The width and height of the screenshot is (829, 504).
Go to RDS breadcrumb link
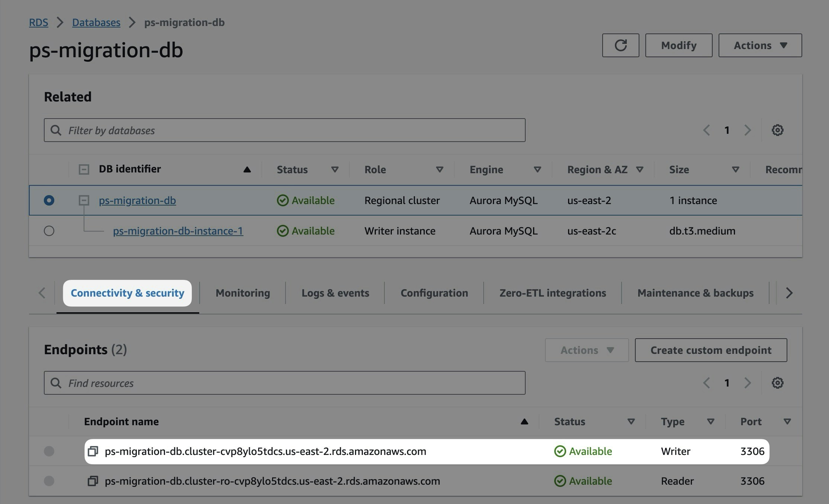click(39, 22)
